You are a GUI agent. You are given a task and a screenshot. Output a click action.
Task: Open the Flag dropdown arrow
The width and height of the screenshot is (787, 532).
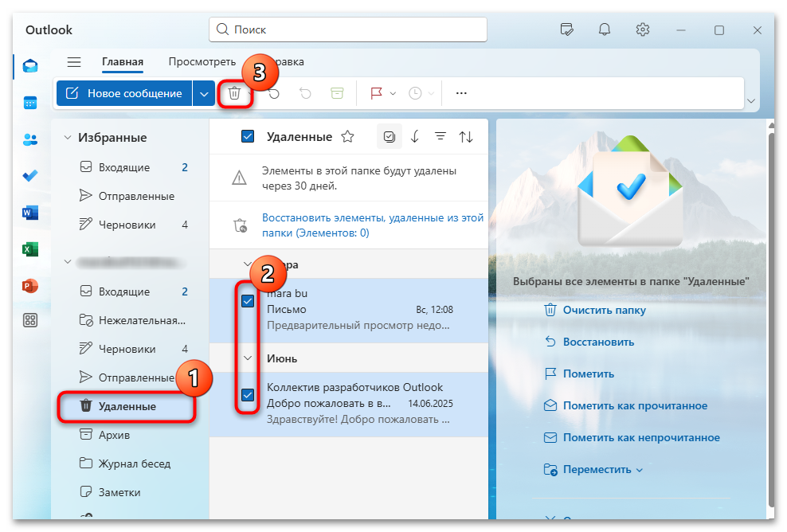tap(393, 94)
